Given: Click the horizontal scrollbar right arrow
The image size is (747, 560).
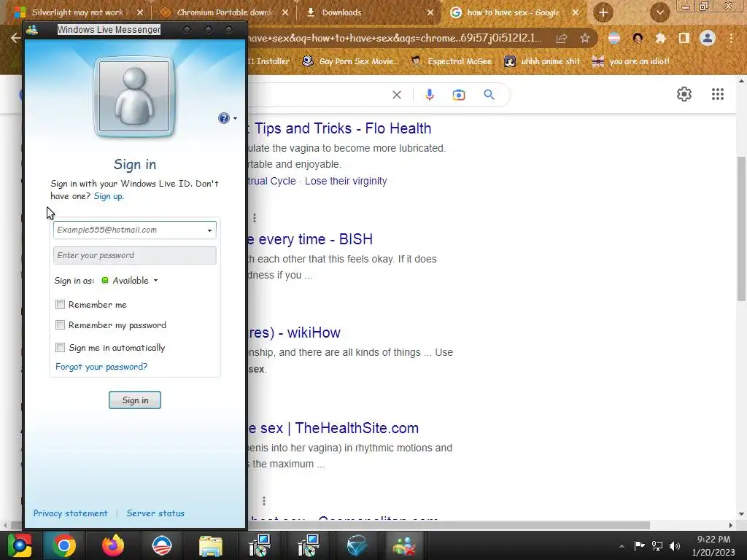Looking at the screenshot, I should coord(731,525).
